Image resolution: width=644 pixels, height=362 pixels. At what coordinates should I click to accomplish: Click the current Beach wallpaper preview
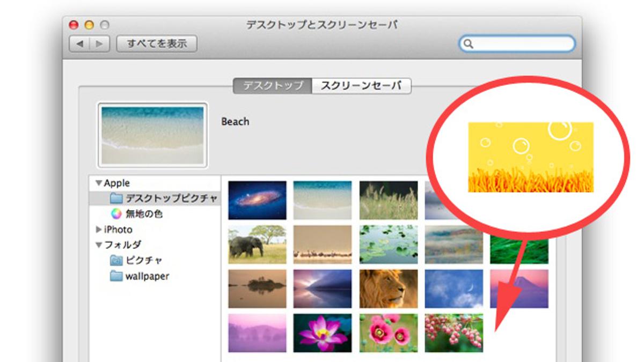pyautogui.click(x=152, y=135)
